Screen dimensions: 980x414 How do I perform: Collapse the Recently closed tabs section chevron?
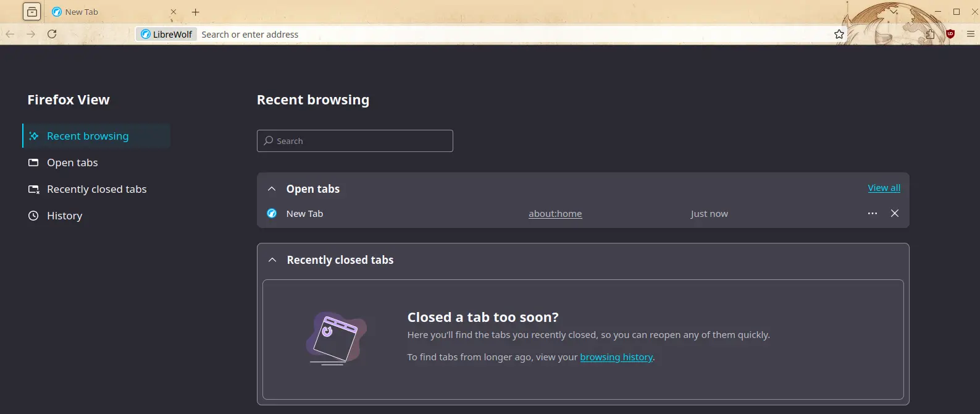(x=272, y=260)
